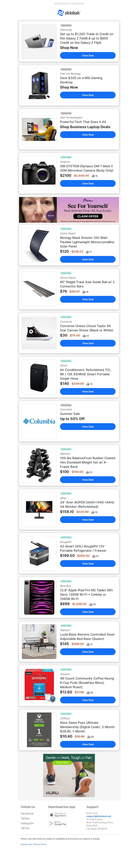Open the Facebook link under Follow Us
Image resolution: width=138 pixels, height=868 pixels.
point(27,813)
